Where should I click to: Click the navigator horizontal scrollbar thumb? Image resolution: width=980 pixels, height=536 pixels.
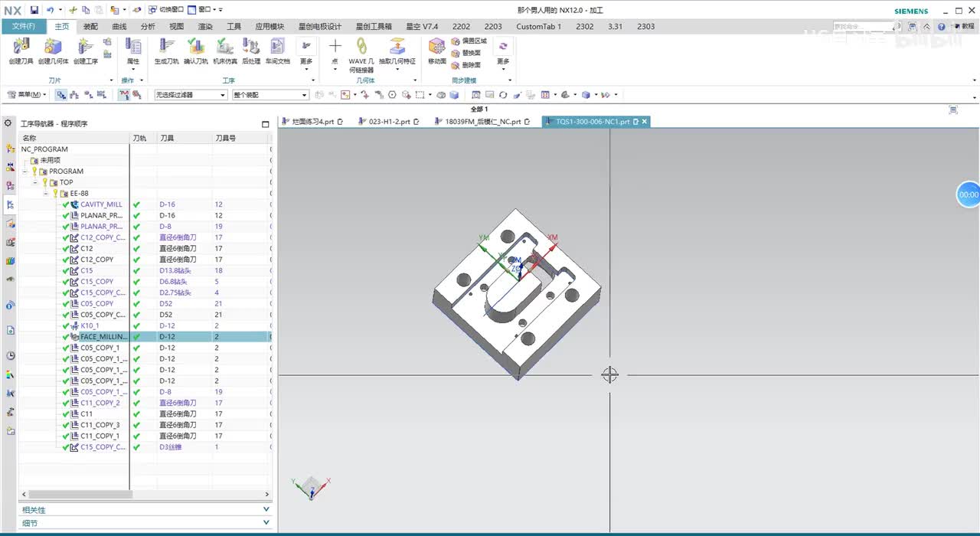[x=80, y=495]
